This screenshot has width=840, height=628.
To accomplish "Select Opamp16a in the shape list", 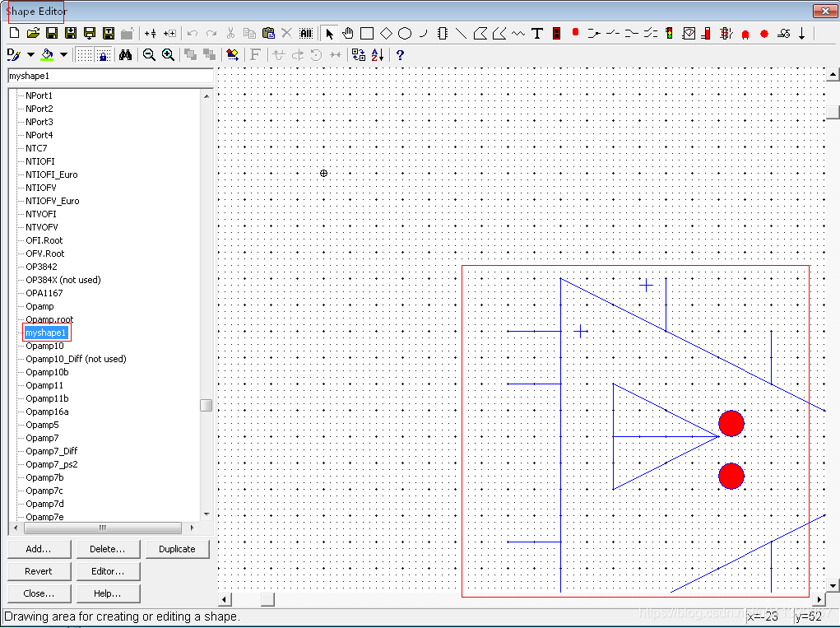I will [x=47, y=412].
